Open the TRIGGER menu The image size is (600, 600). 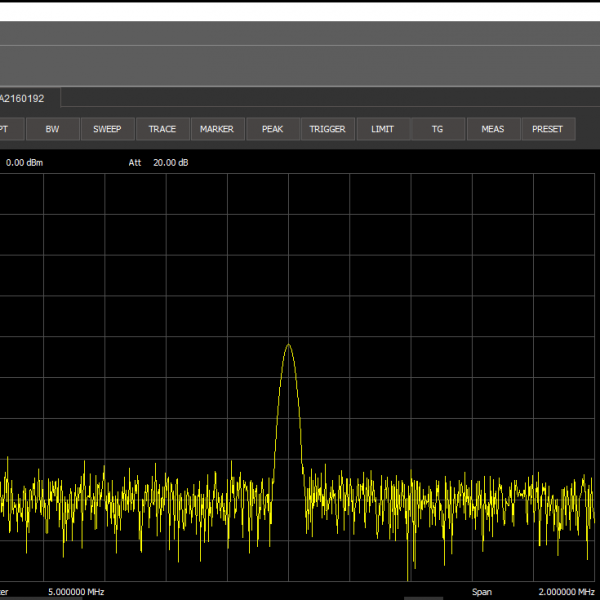(x=327, y=129)
